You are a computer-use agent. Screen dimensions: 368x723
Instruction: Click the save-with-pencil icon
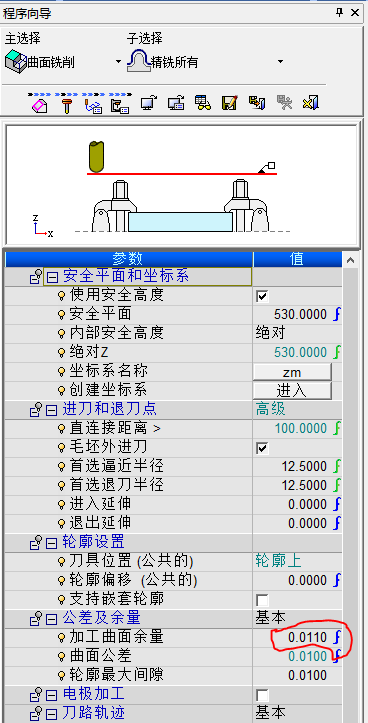coord(230,102)
